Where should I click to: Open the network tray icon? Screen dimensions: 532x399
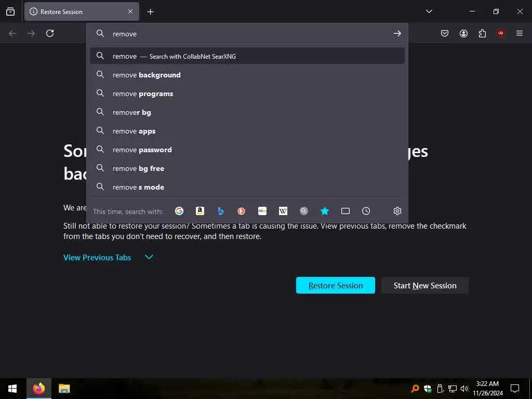(453, 389)
